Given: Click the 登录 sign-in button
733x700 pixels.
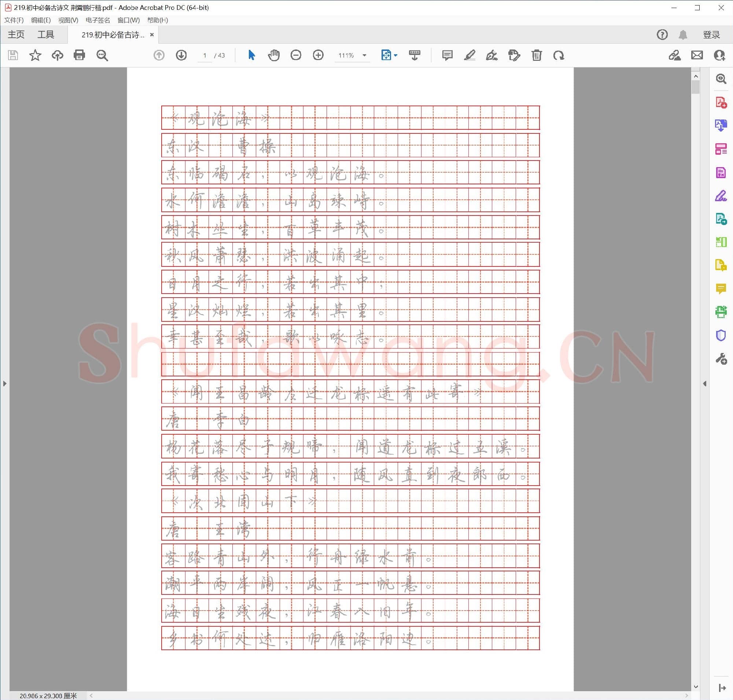Looking at the screenshot, I should [711, 34].
